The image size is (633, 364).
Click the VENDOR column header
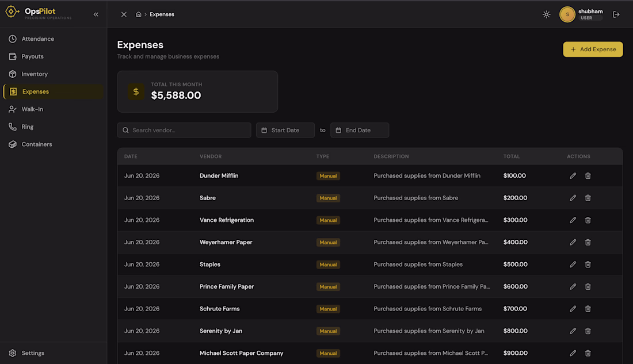coord(211,156)
